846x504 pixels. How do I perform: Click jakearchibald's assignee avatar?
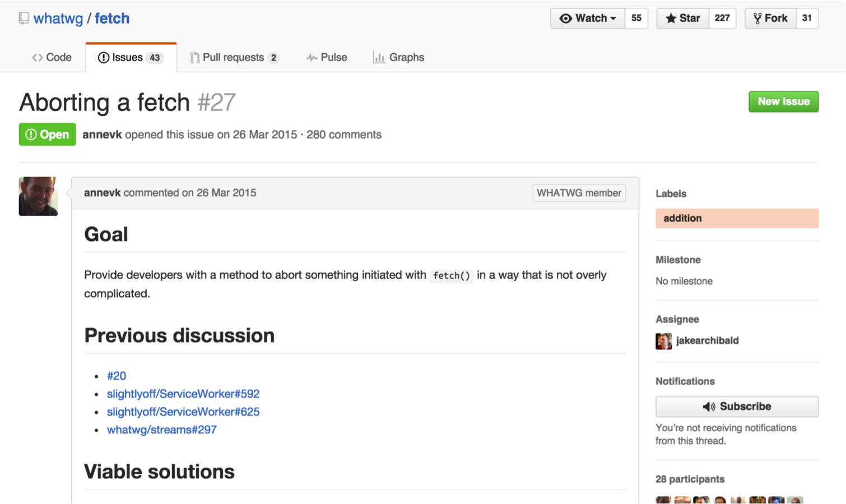(663, 341)
